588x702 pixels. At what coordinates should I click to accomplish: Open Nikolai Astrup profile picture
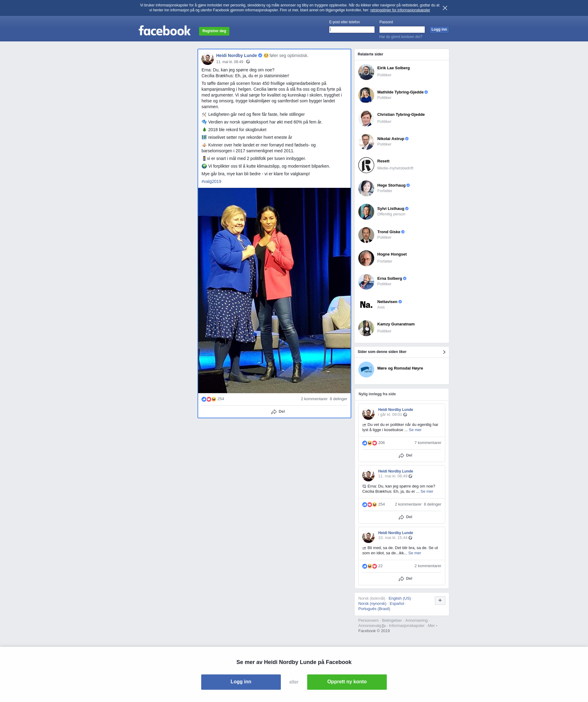coord(366,142)
